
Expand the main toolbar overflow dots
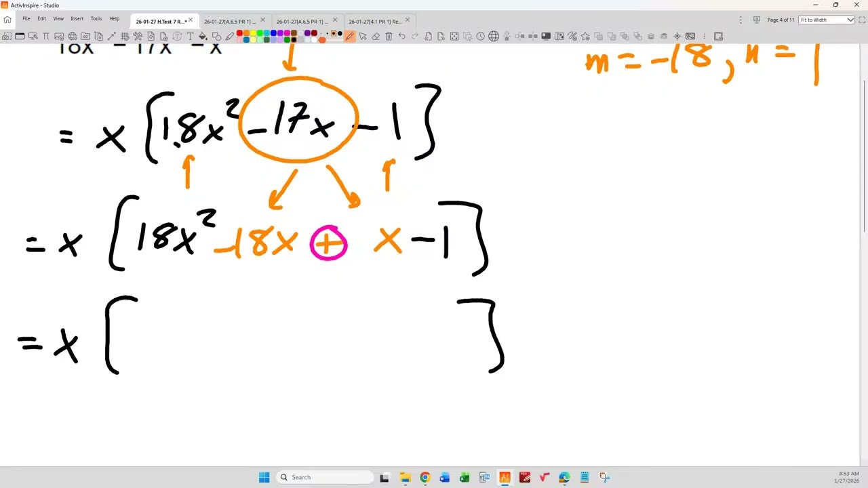(705, 36)
